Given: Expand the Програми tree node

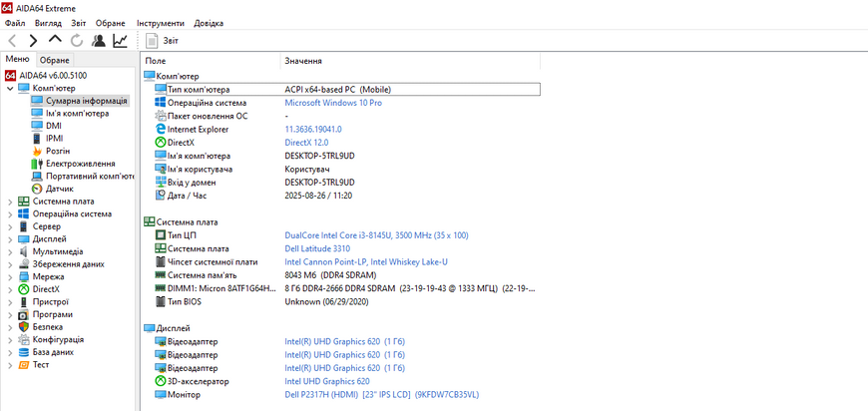Looking at the screenshot, I should (10, 315).
